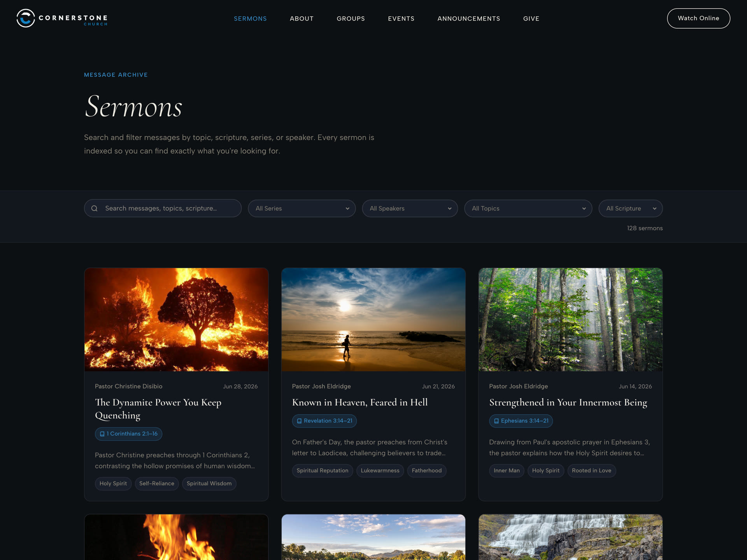Click Pastor Josh Eldridge on Strengthened card

click(x=519, y=387)
